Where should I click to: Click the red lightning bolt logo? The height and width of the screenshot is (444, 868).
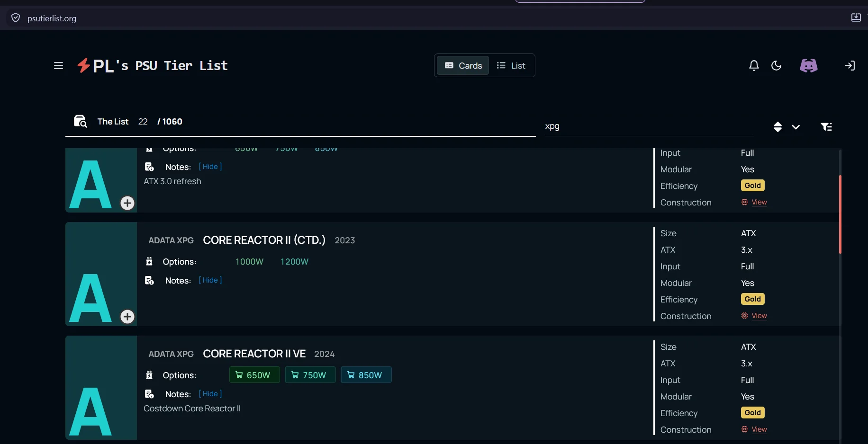(x=83, y=65)
